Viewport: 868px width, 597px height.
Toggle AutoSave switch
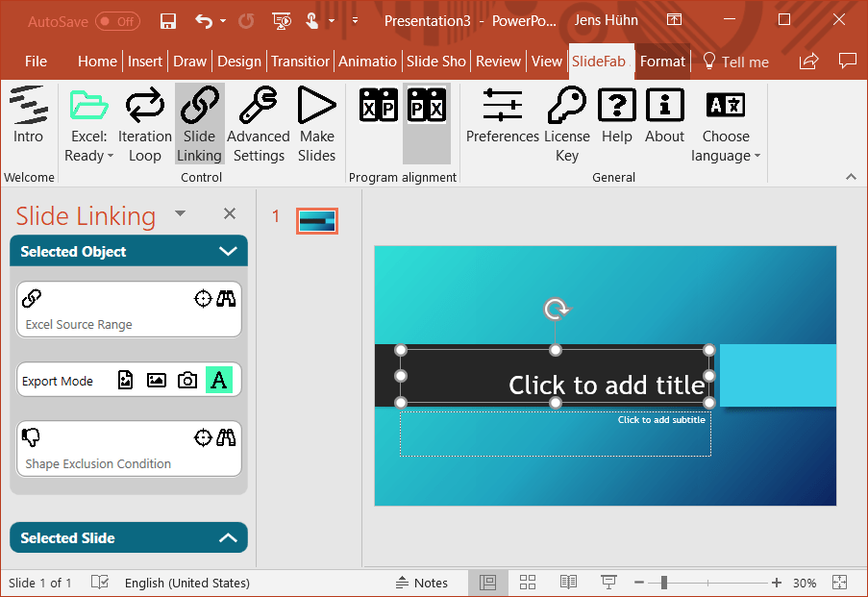pos(117,21)
